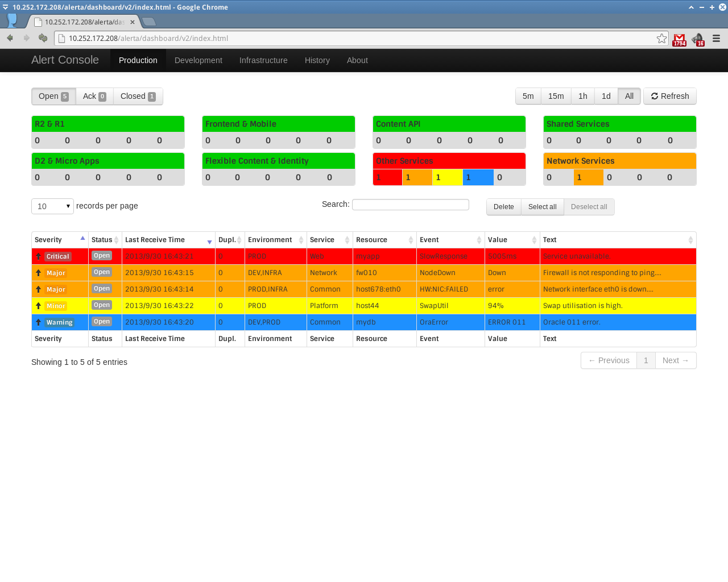Open the History tab
The height and width of the screenshot is (582, 728).
click(317, 60)
